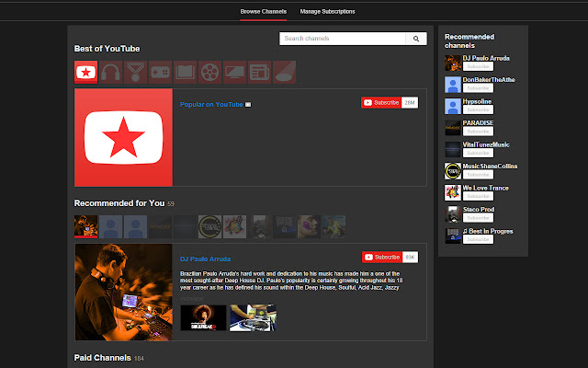
Task: Click the We Love Trance avatar icon in sidebar
Action: 453,192
